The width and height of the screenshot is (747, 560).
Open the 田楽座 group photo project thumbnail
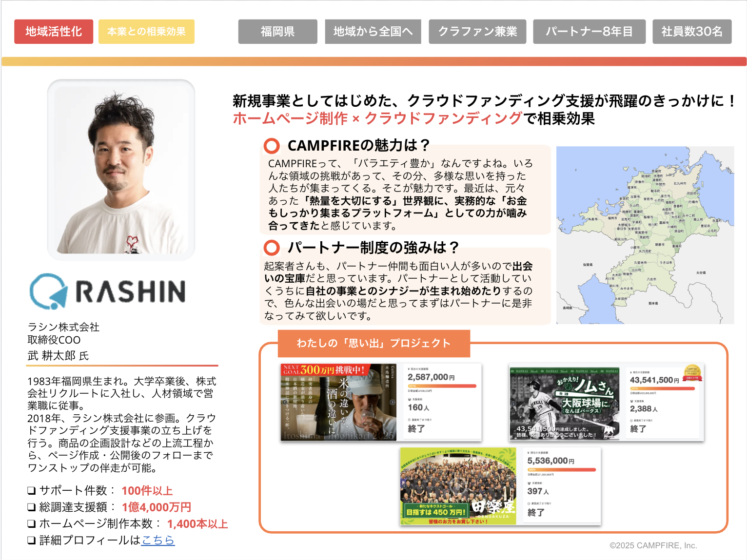(x=458, y=486)
